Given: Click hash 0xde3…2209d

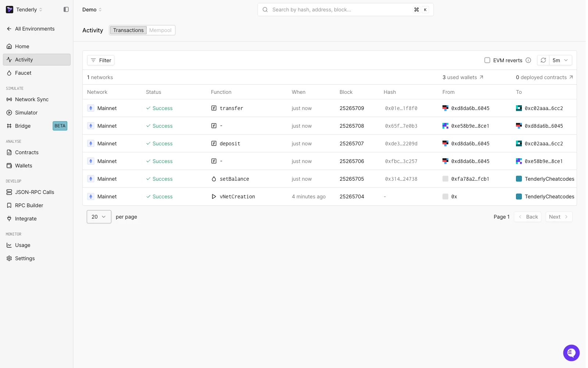Looking at the screenshot, I should (401, 144).
